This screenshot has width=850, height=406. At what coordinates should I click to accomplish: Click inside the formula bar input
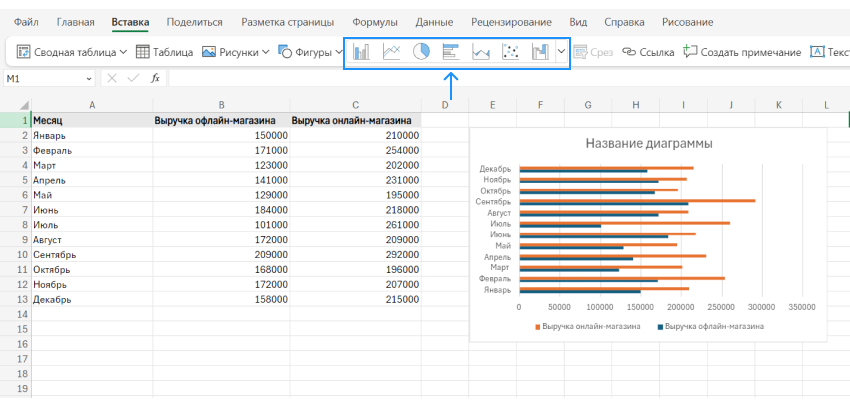click(x=508, y=79)
